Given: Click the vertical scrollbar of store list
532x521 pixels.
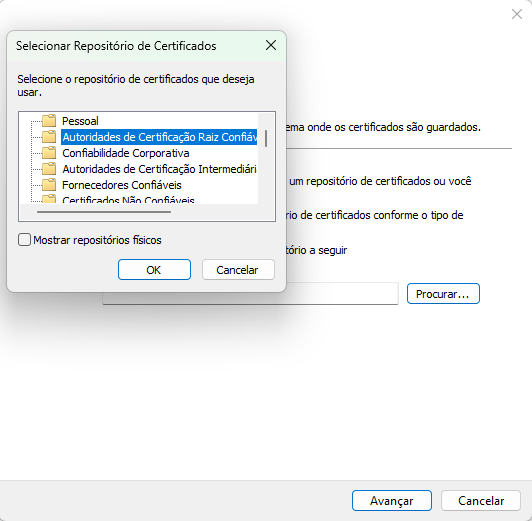Looking at the screenshot, I should (266, 138).
